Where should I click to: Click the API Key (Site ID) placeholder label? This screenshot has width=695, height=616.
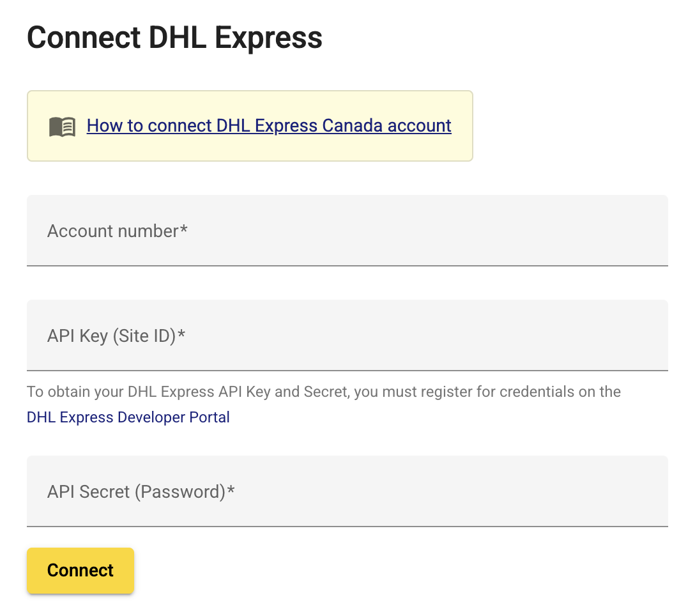click(x=116, y=335)
